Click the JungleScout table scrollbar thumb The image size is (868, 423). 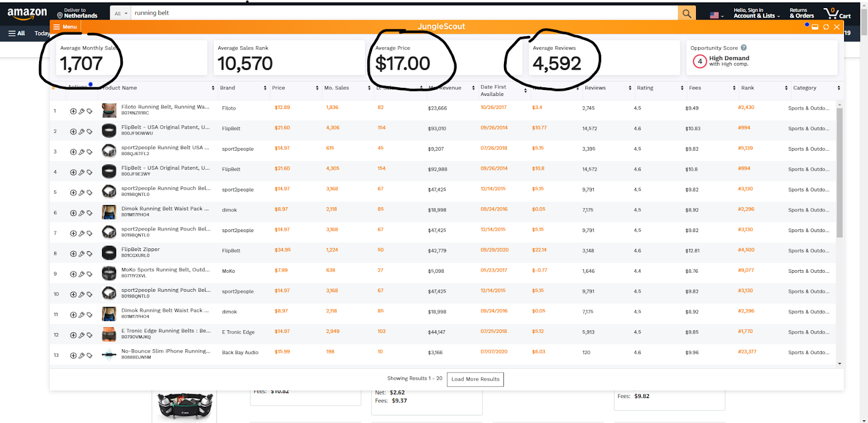click(839, 172)
